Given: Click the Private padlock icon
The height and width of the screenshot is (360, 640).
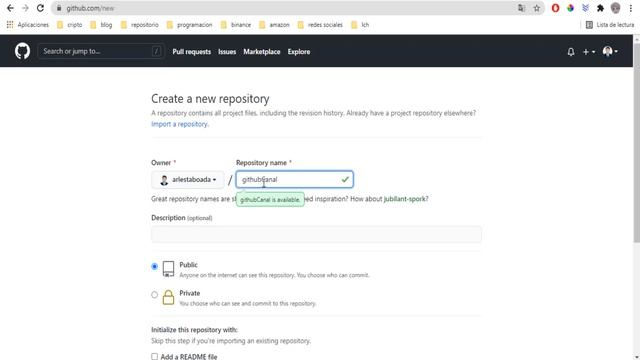Looking at the screenshot, I should (168, 298).
